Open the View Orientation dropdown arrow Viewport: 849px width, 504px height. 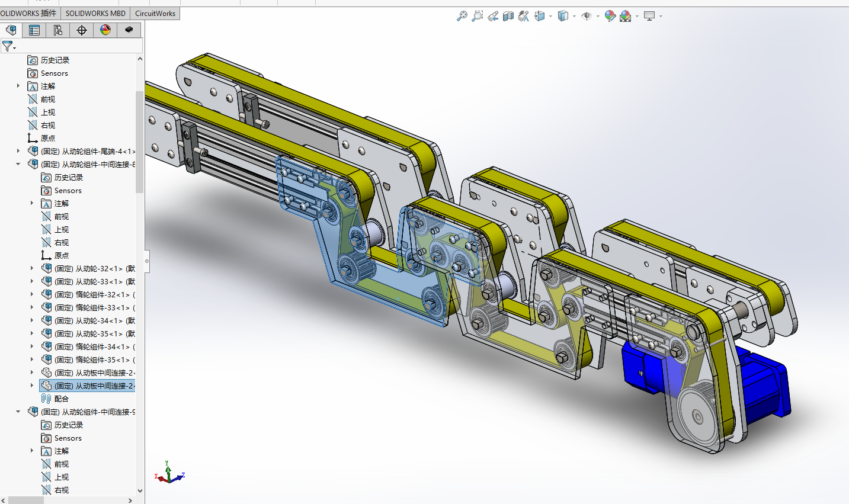[x=550, y=17]
